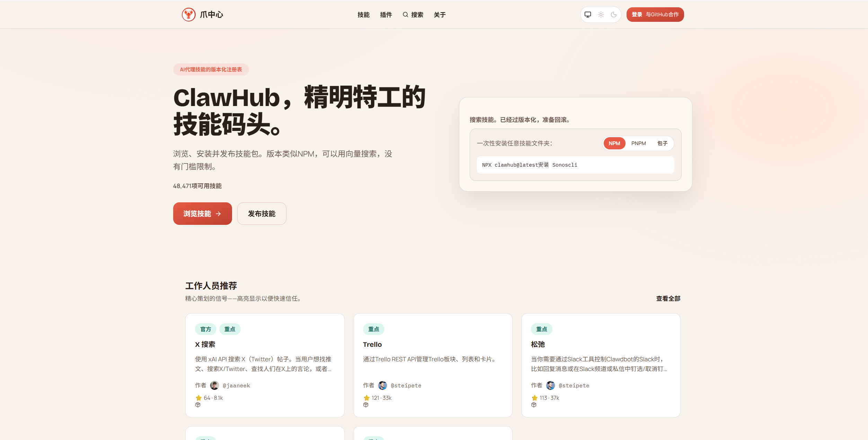Click the package icon on X 搜索 card

pyautogui.click(x=198, y=405)
